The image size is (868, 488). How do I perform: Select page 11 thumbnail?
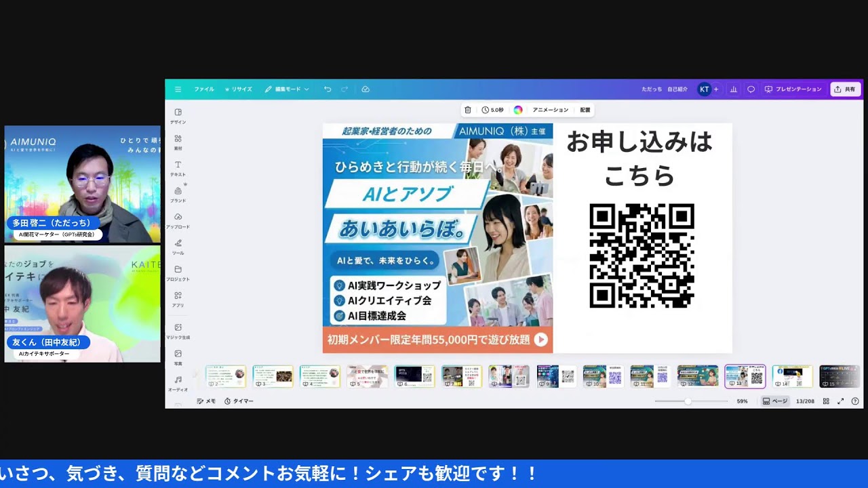click(x=650, y=376)
